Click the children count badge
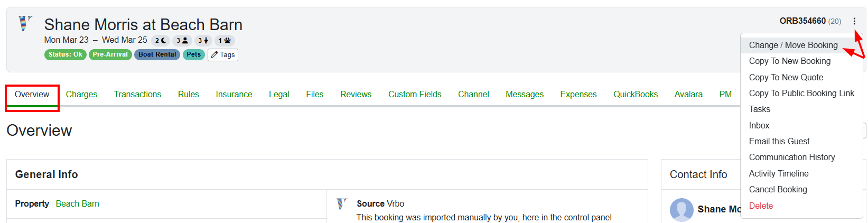Viewport: 868px width, 223px height. pos(203,41)
